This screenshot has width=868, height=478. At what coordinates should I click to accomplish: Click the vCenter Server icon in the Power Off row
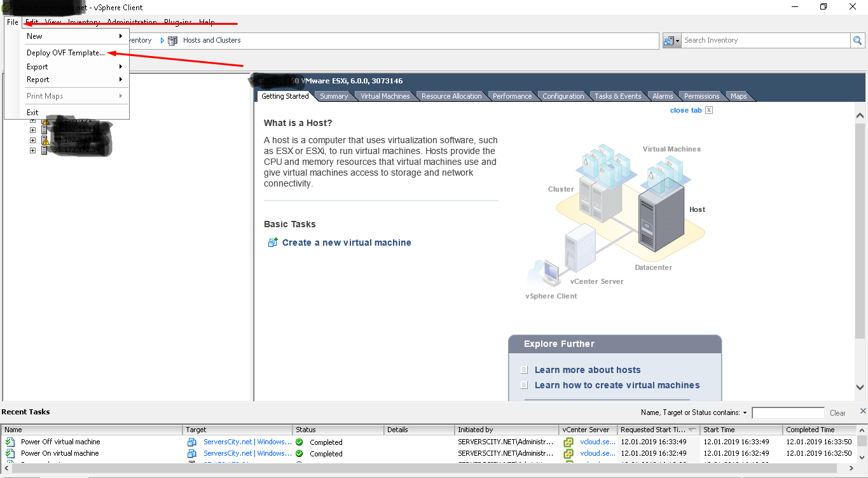coord(568,442)
